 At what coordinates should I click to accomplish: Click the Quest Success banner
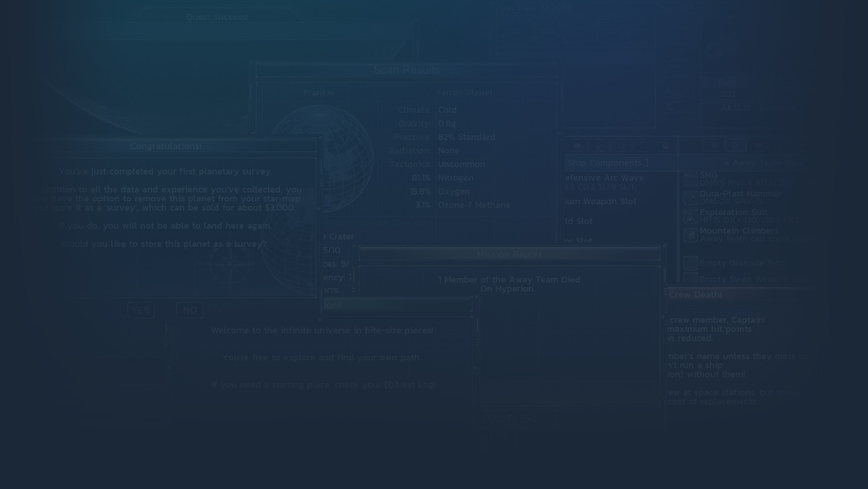[x=217, y=17]
